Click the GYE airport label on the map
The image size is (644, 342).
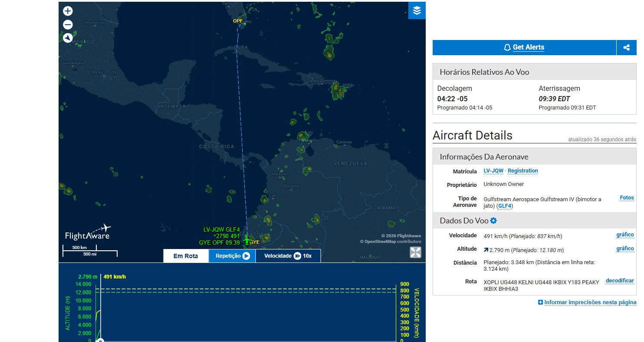[x=255, y=242]
